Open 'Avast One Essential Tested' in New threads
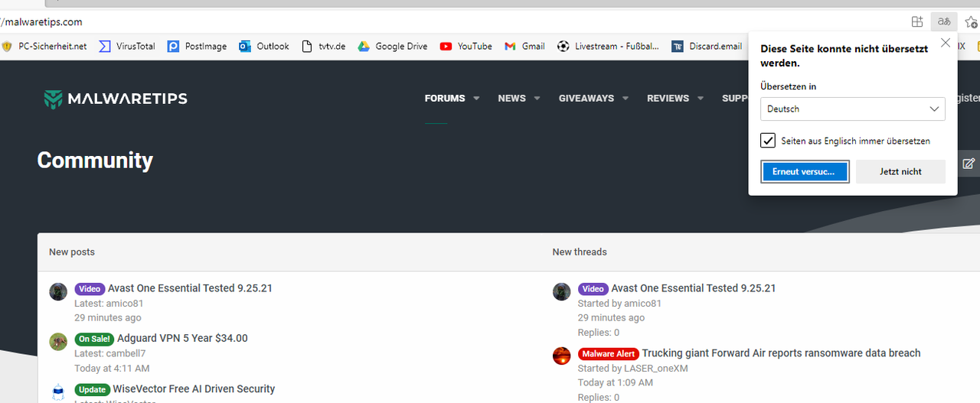 [694, 288]
